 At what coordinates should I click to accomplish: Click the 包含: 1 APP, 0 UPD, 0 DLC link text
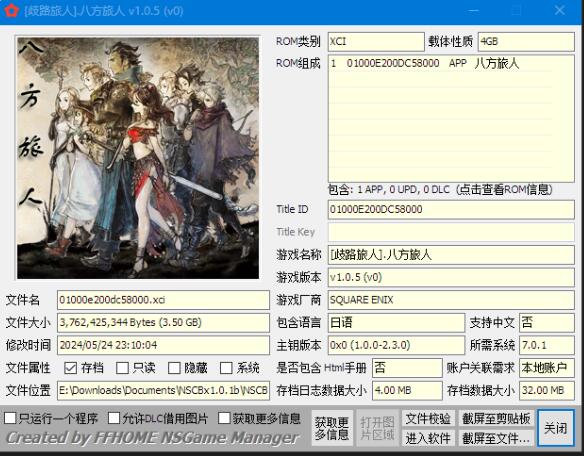click(x=440, y=190)
